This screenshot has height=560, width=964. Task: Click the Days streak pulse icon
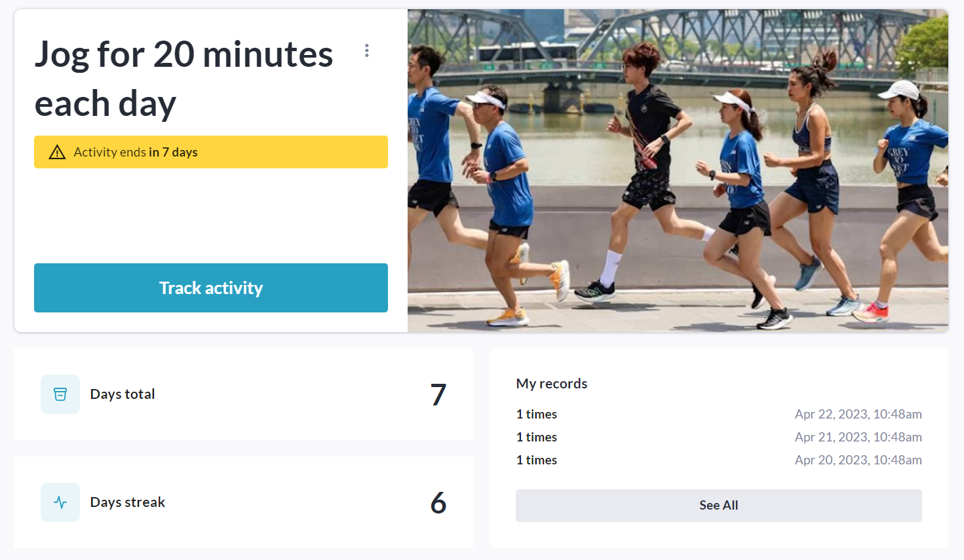pos(60,502)
